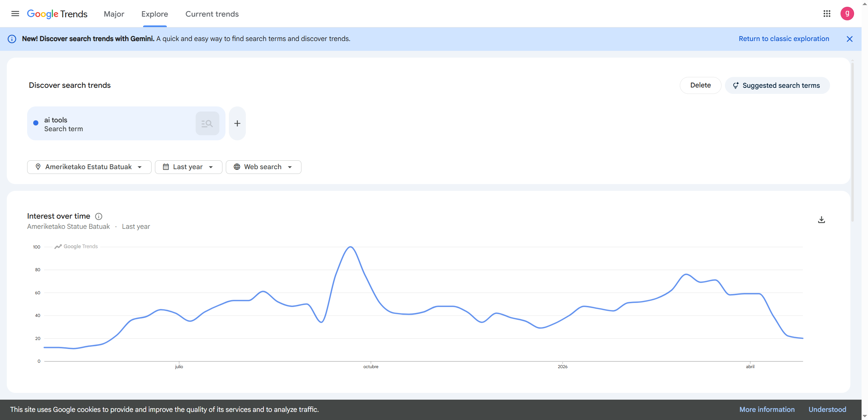Switch to the Major tab
868x420 pixels.
point(114,14)
